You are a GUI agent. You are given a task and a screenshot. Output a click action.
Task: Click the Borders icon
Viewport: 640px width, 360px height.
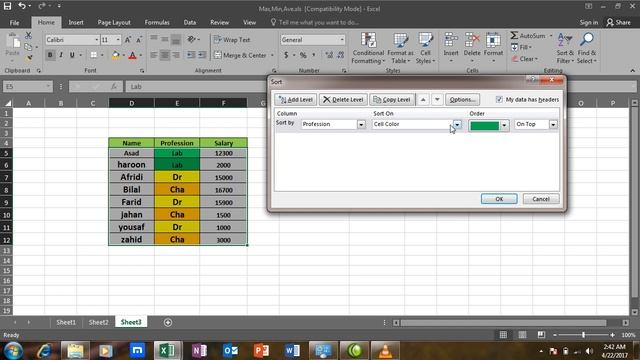(93, 55)
